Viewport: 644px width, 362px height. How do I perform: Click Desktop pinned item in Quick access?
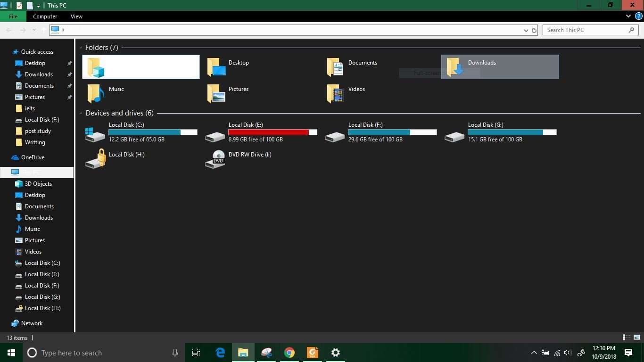click(35, 63)
